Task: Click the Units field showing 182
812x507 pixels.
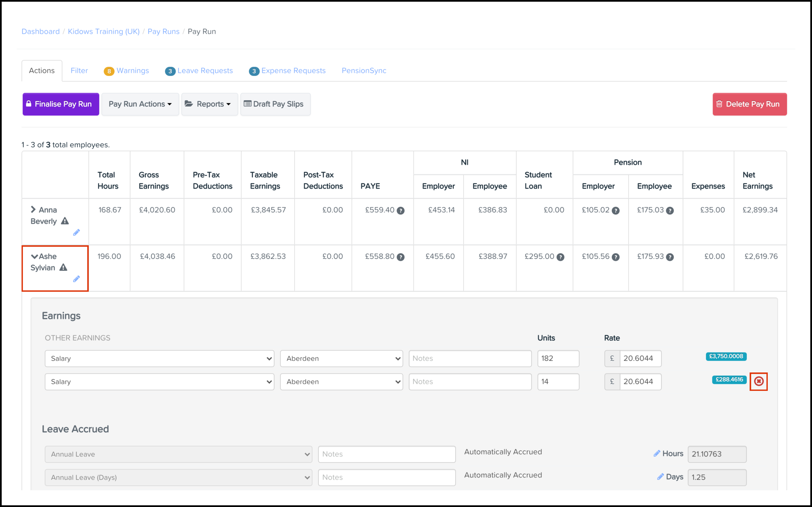Action: pyautogui.click(x=558, y=359)
